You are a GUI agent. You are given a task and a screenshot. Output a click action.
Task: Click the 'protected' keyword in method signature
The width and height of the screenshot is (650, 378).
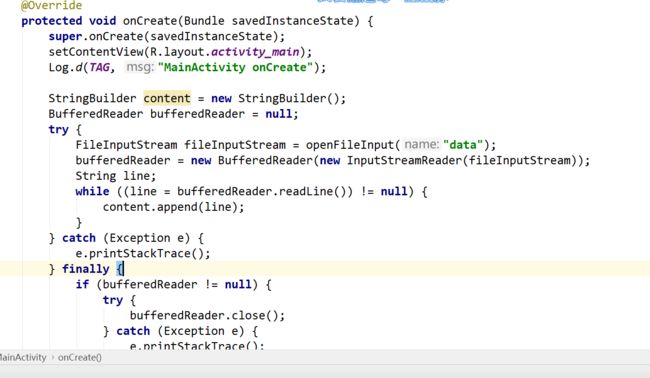click(52, 21)
